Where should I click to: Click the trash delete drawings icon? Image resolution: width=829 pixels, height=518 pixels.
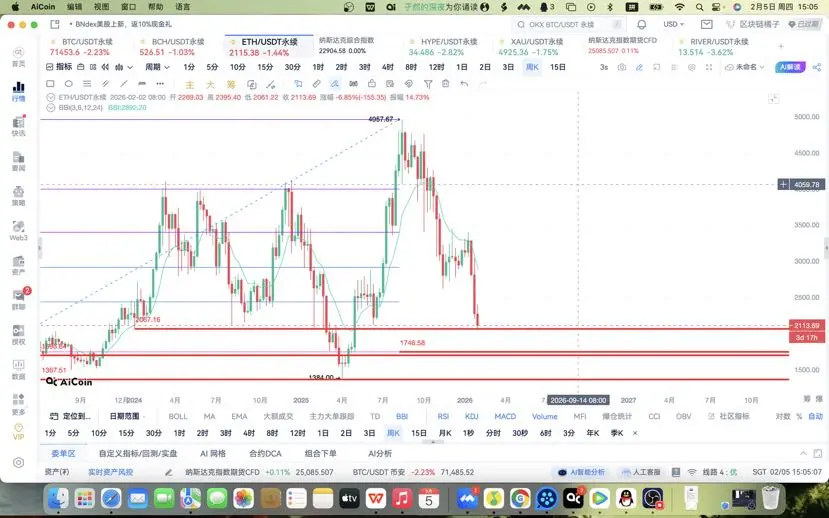pyautogui.click(x=446, y=84)
